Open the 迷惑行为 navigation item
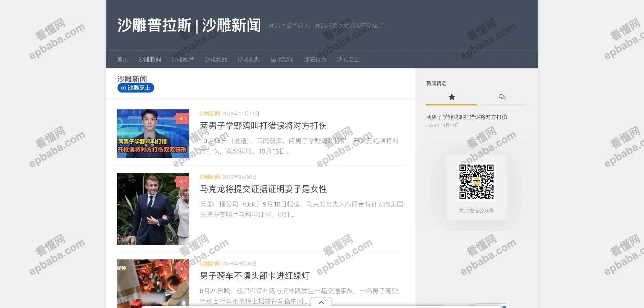 coord(315,59)
